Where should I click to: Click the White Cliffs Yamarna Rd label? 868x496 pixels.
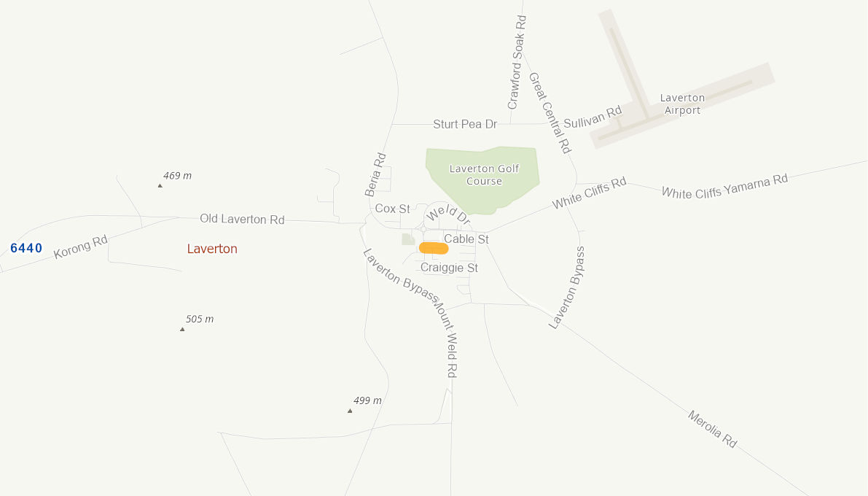coord(724,186)
